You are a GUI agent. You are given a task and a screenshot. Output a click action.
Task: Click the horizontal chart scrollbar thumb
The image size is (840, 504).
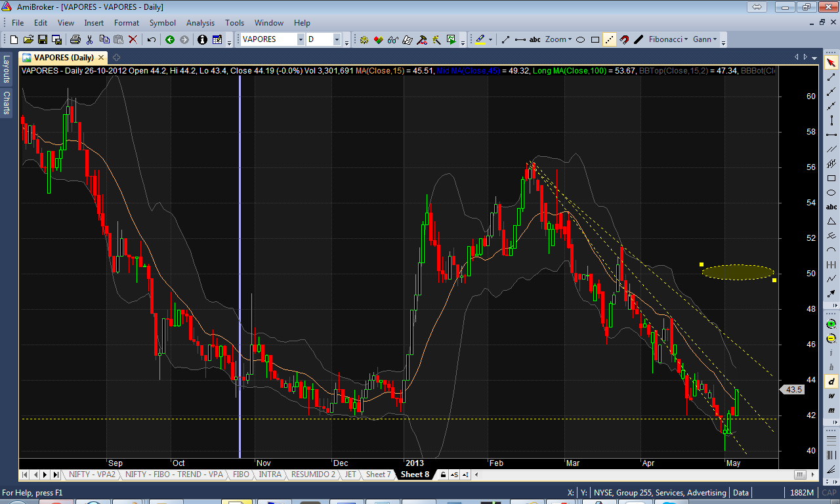coord(800,474)
